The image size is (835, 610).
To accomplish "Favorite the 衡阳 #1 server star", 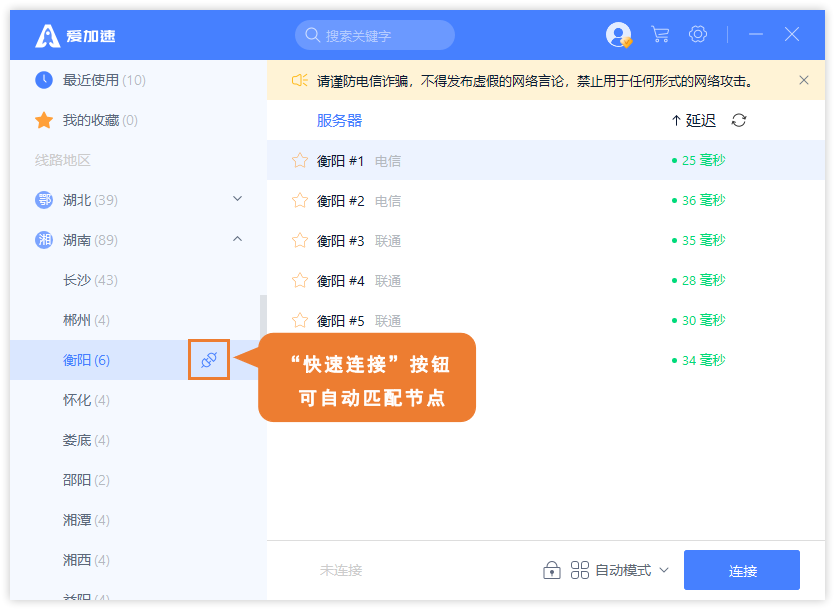I will (x=299, y=160).
